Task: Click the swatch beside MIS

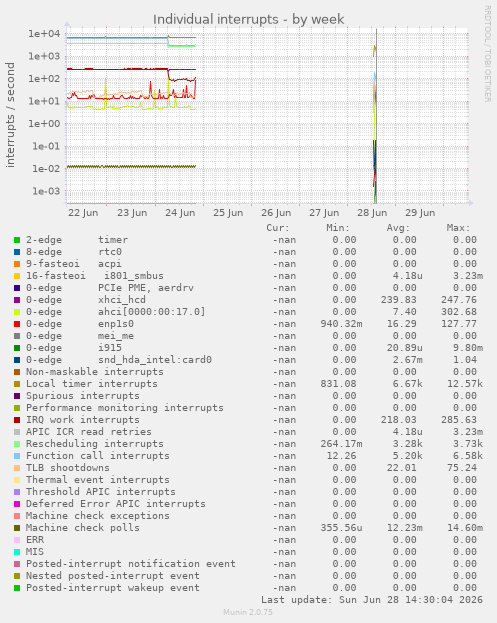Action: coord(17,552)
